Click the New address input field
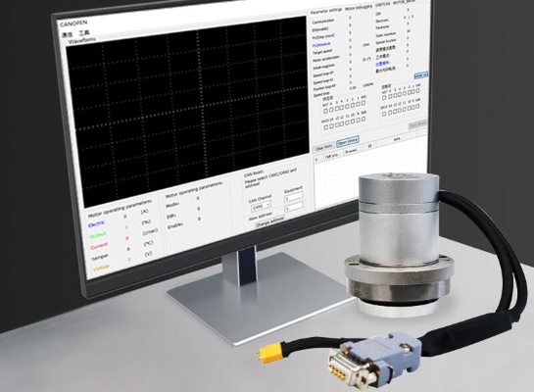The image size is (534, 392). [x=294, y=207]
